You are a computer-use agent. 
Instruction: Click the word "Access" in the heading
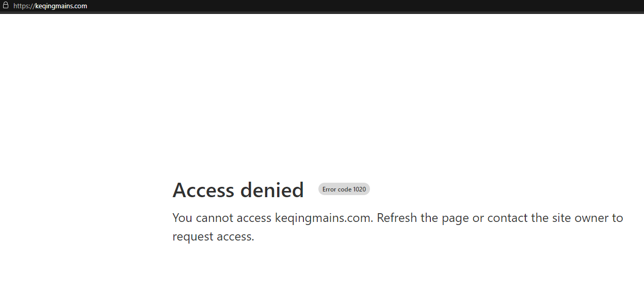[x=203, y=190]
